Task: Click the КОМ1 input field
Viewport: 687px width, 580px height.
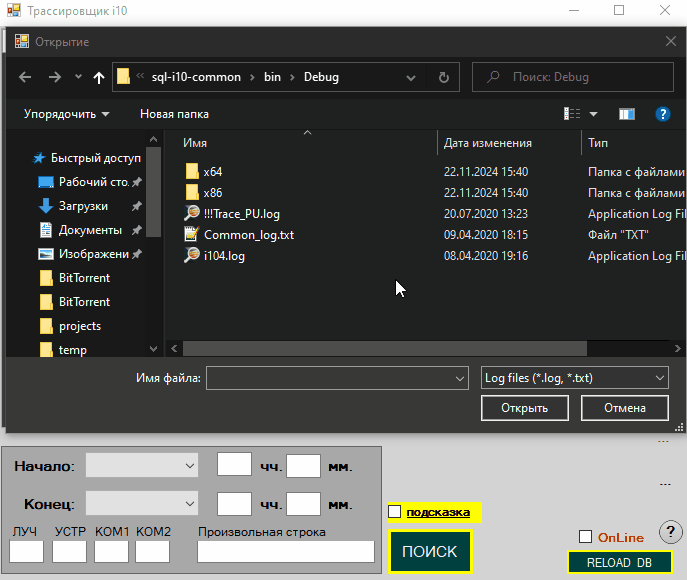Action: click(111, 552)
